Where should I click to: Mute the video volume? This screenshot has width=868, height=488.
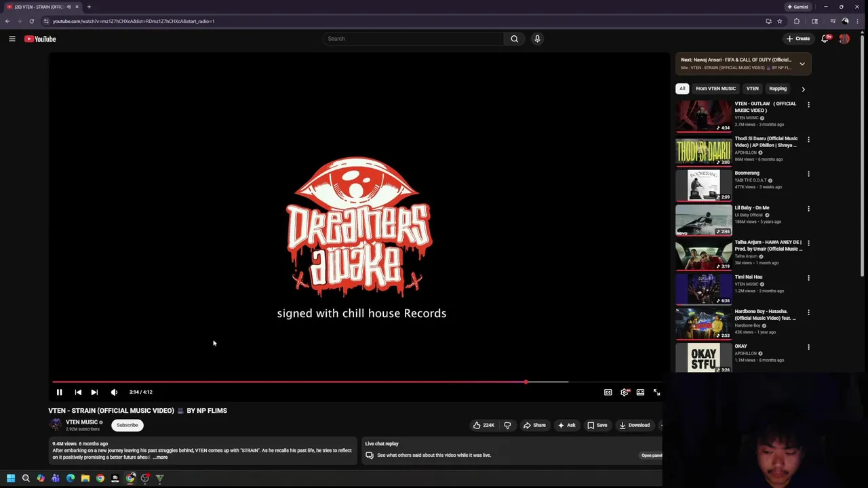pyautogui.click(x=114, y=392)
